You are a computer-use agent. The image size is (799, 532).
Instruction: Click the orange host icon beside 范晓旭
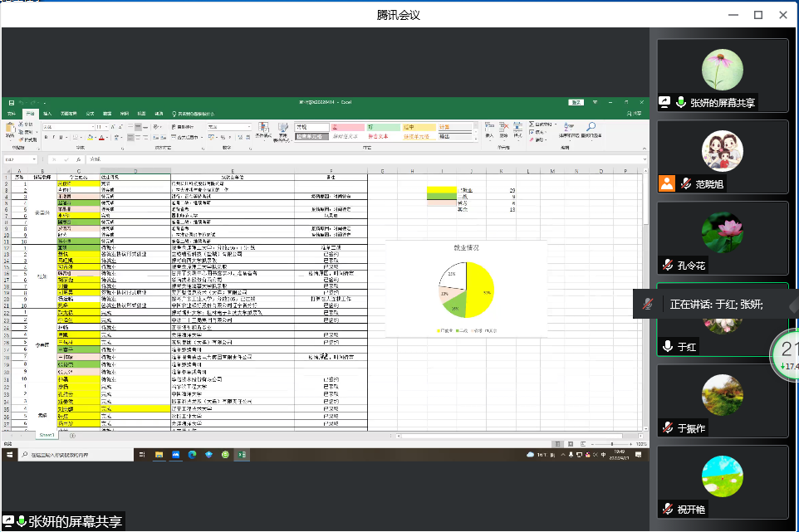[667, 183]
